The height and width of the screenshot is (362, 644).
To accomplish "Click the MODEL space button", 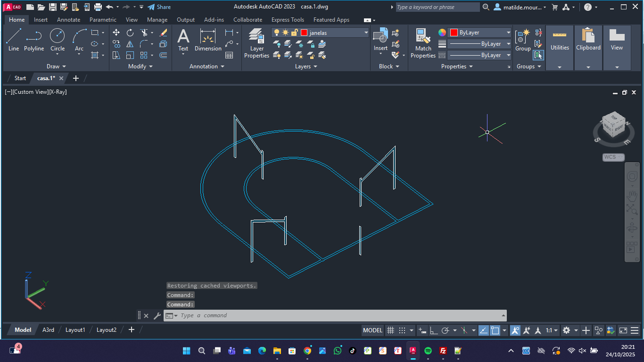I will coord(372,330).
